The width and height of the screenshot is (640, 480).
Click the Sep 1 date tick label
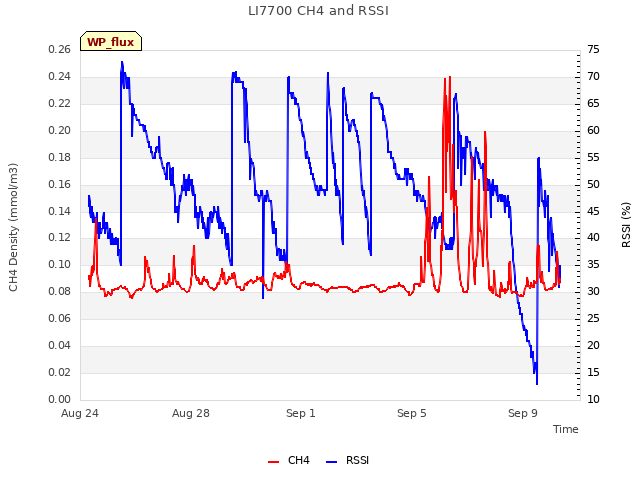(301, 413)
